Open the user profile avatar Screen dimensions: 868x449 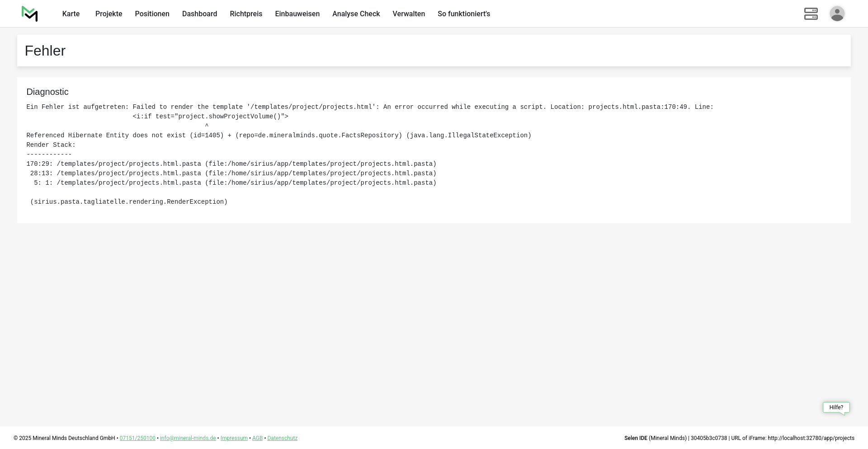point(837,14)
